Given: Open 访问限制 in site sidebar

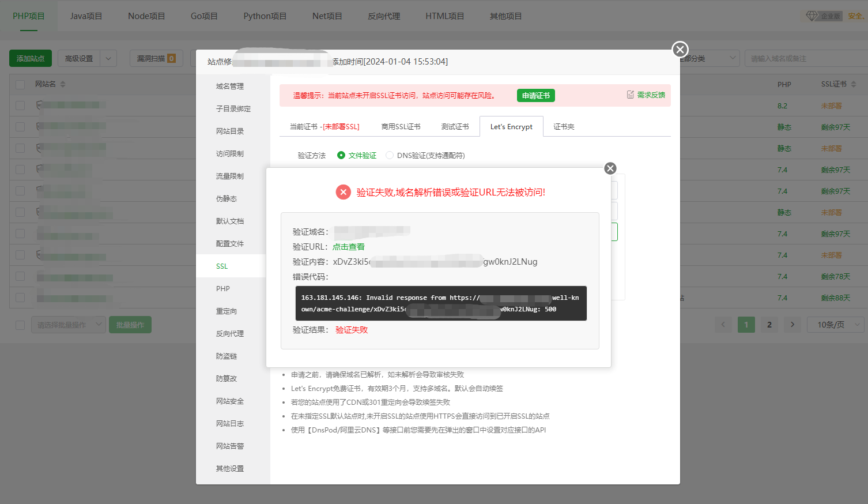Looking at the screenshot, I should [x=230, y=153].
